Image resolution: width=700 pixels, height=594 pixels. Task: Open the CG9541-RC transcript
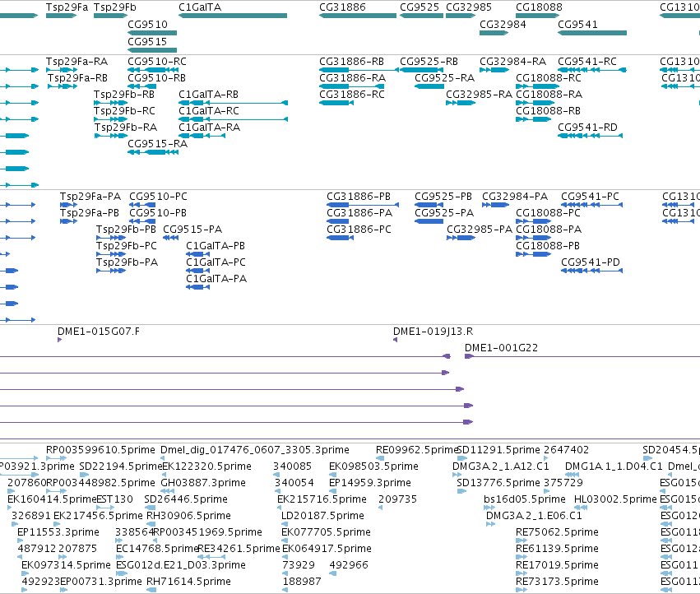click(592, 70)
